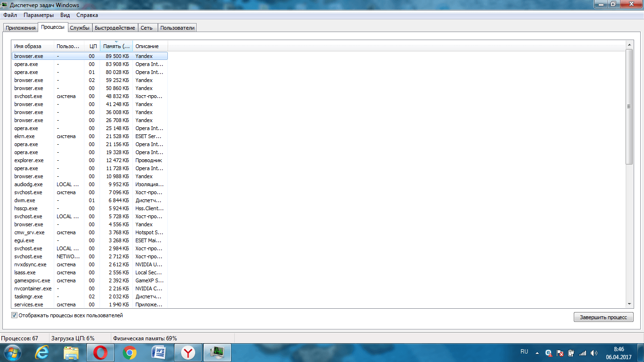Viewport: 644px width, 362px height.
Task: Click the "NETWO…" user cell
Action: (68, 256)
